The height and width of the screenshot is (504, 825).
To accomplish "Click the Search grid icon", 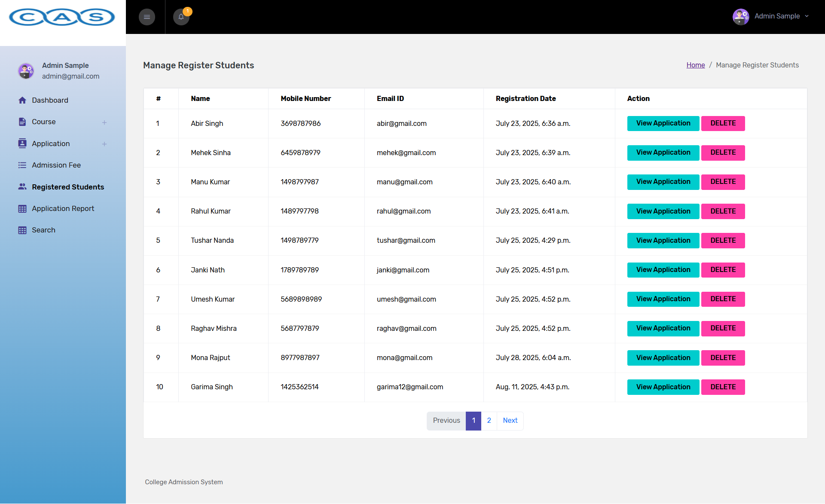I will coord(22,230).
